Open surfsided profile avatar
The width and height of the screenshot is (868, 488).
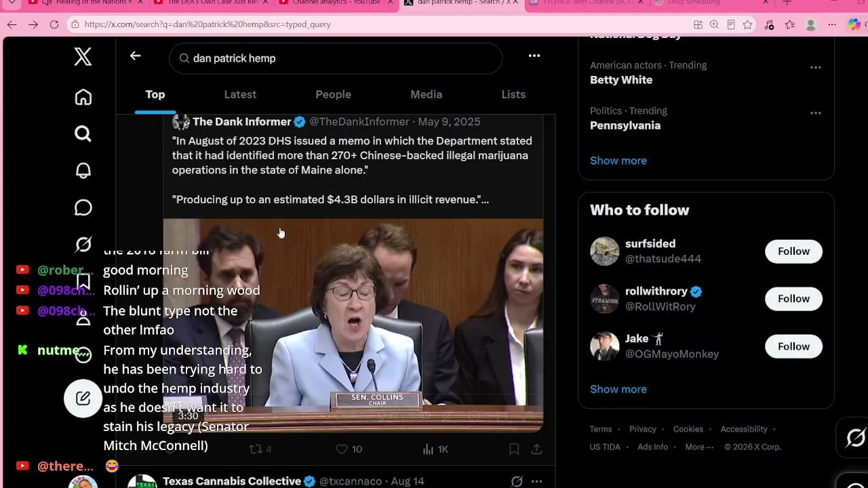pos(604,251)
